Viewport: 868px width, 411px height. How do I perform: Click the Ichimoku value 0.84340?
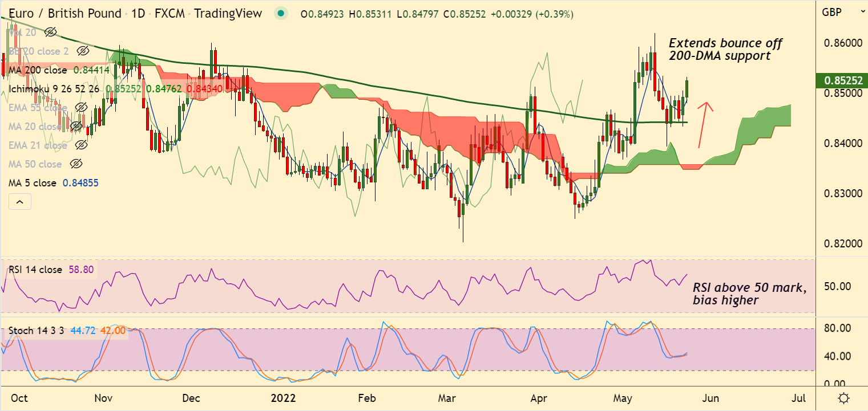click(204, 89)
